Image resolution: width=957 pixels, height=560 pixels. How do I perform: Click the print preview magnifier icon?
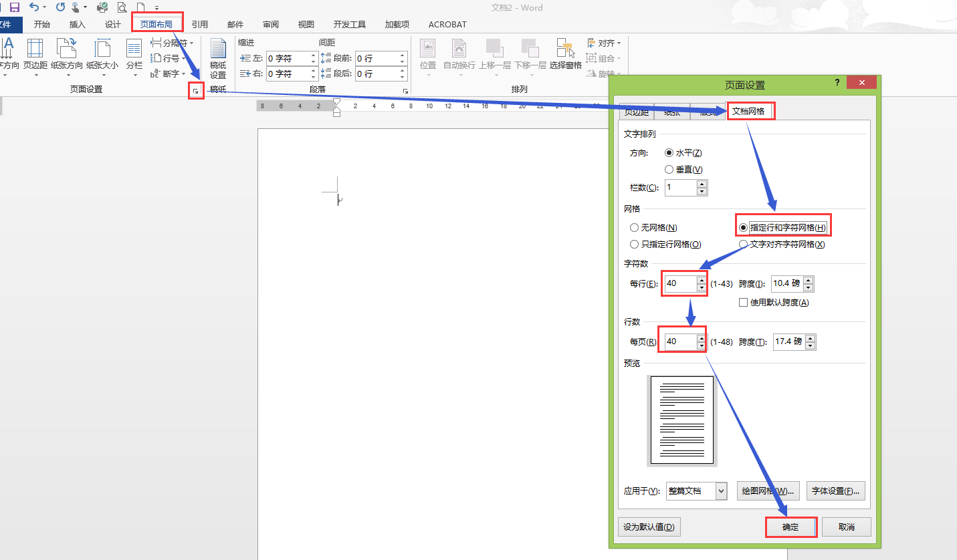pyautogui.click(x=122, y=7)
